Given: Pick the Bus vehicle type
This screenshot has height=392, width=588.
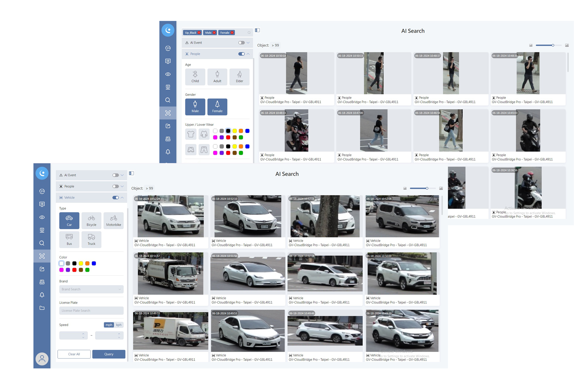Looking at the screenshot, I should pos(69,239).
